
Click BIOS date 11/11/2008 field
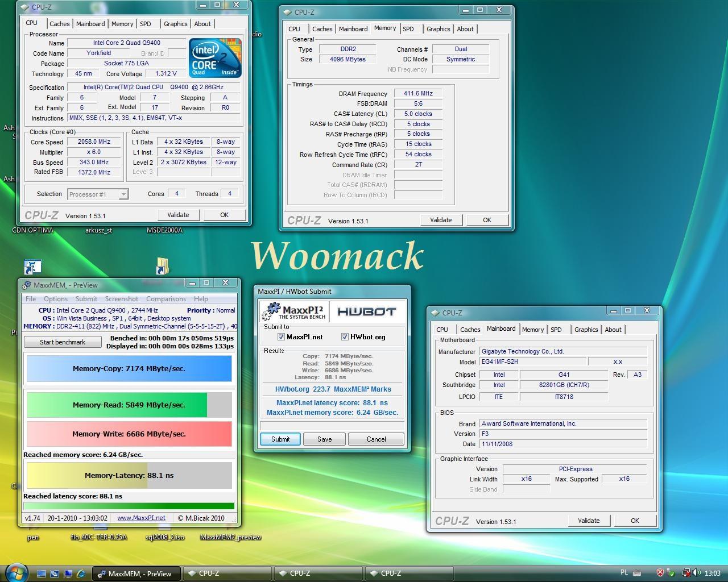563,444
